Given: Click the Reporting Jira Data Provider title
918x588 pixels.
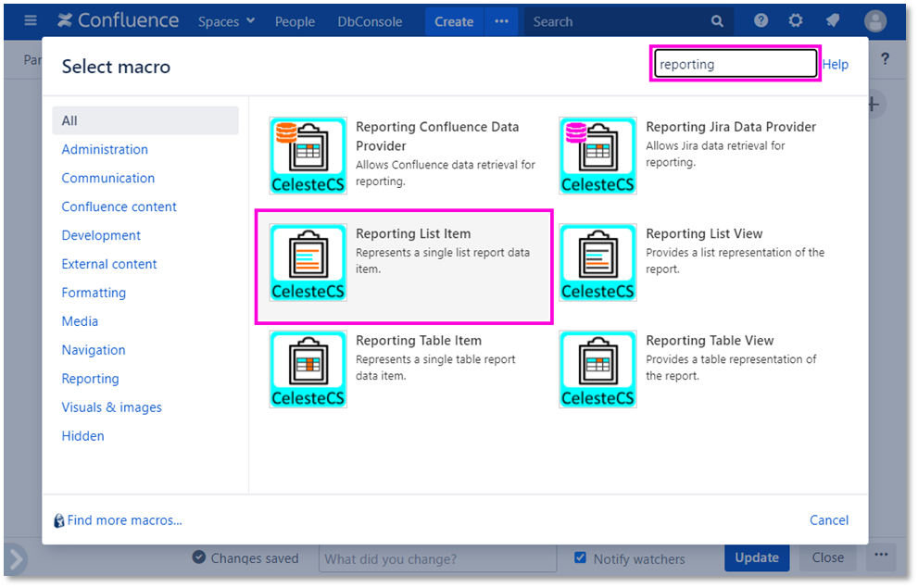Looking at the screenshot, I should point(731,127).
